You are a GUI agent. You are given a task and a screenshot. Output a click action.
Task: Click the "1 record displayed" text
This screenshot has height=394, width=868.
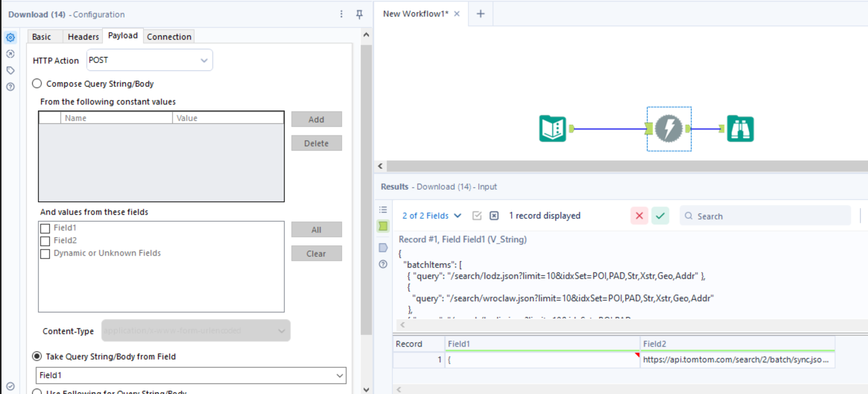tap(545, 216)
